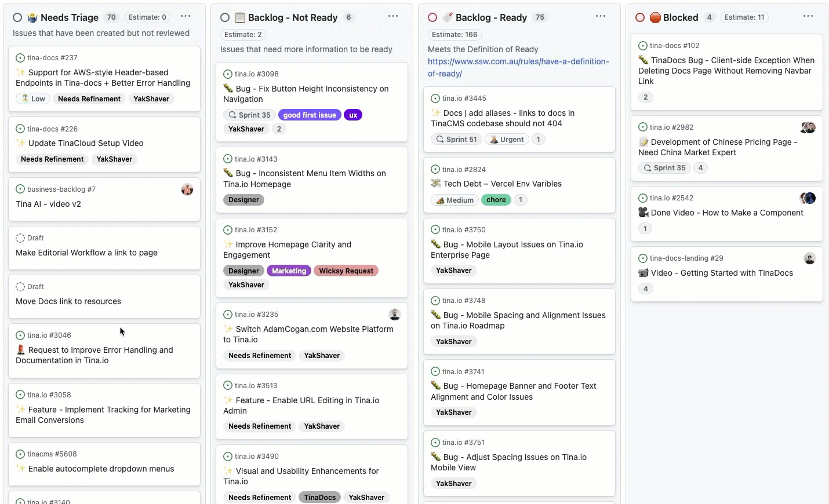Click the avatar on tina-docs-landing #29 card

(810, 258)
